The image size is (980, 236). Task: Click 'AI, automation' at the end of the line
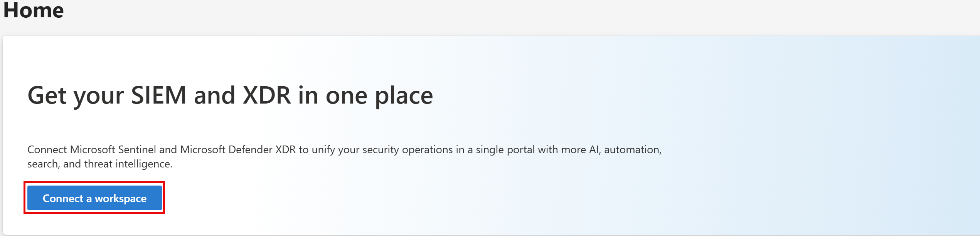point(625,149)
